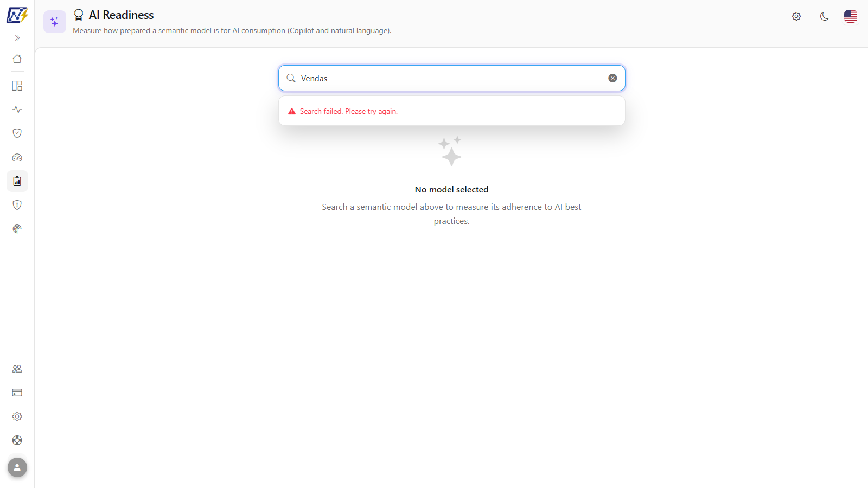Open sidebar settings gear

click(x=17, y=416)
